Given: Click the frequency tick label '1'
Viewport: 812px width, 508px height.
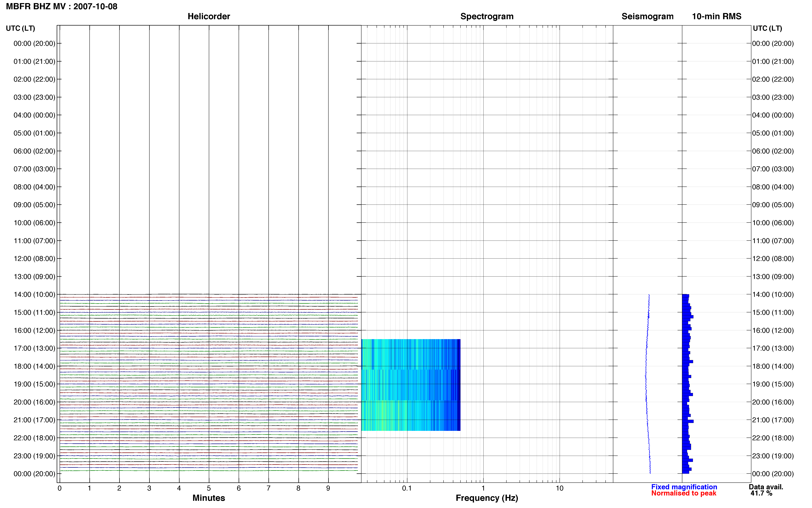Looking at the screenshot, I should pos(483,488).
